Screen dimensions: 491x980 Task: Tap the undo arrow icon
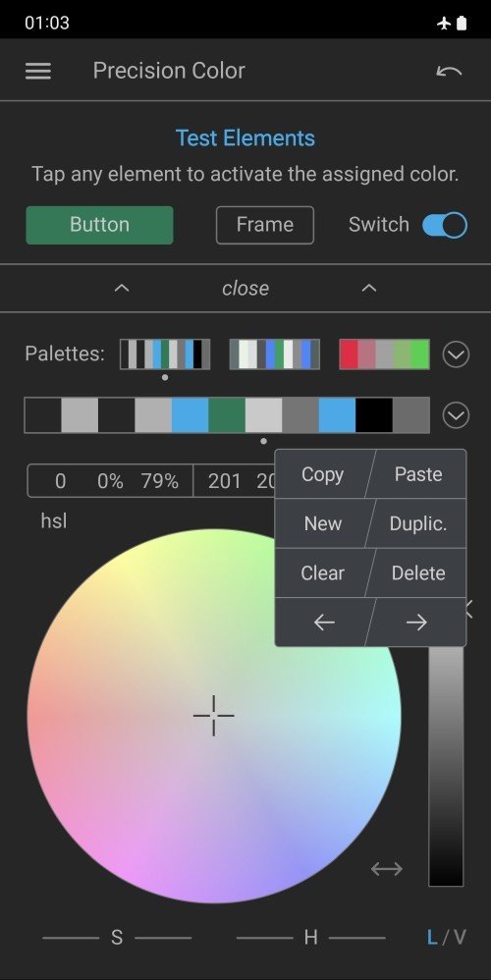point(449,71)
